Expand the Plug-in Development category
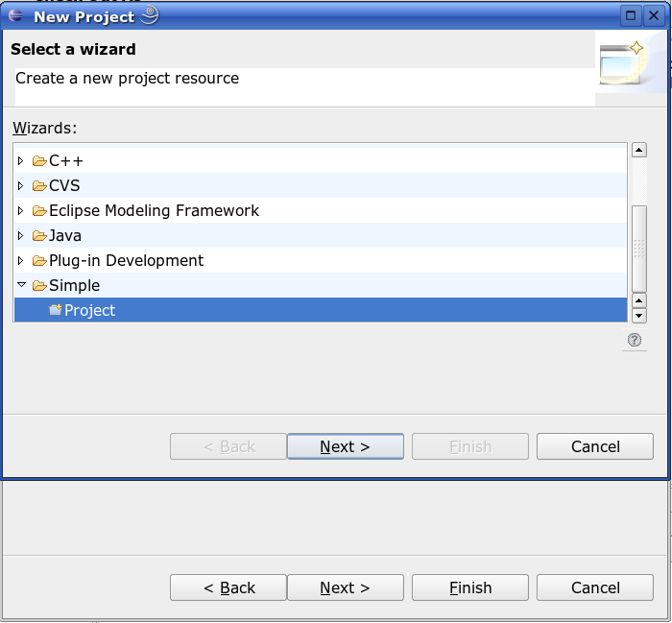Screen dimensions: 672x623 (20, 260)
